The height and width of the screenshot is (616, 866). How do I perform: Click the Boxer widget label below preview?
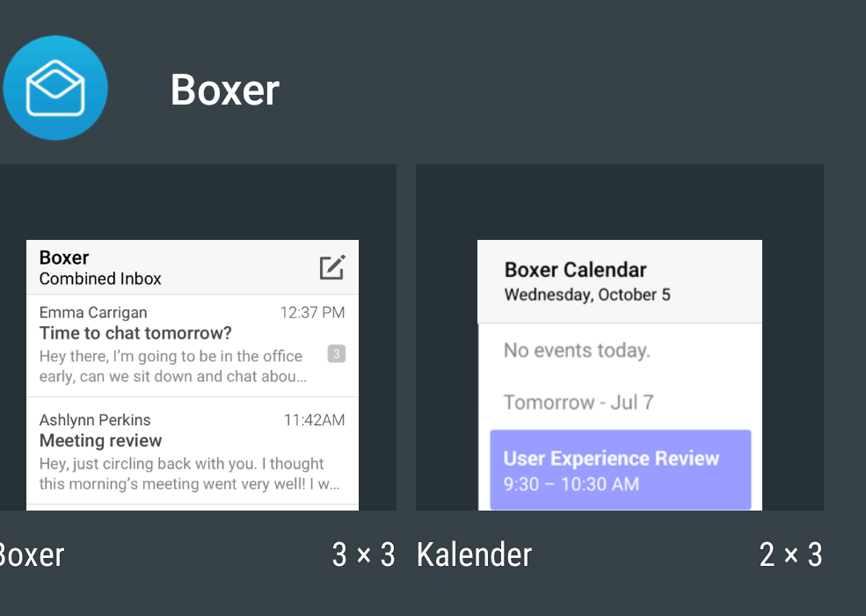32,554
